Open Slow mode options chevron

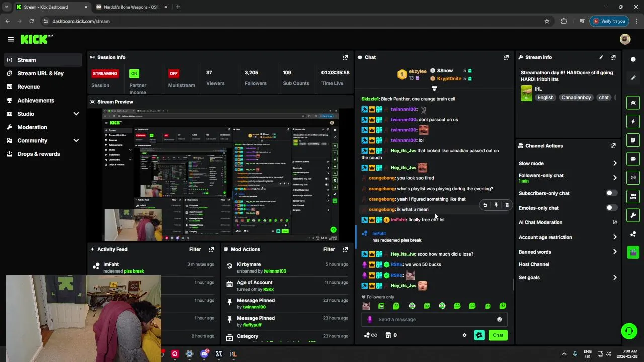click(x=614, y=163)
